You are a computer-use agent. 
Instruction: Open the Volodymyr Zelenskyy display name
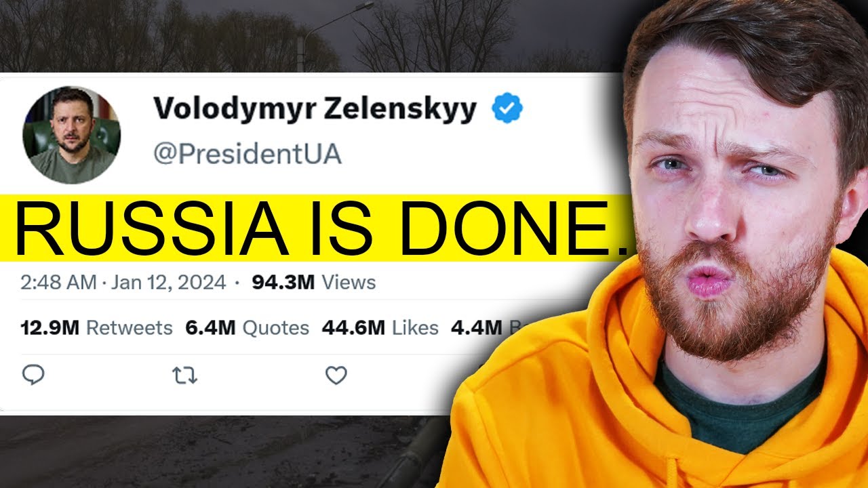point(315,109)
